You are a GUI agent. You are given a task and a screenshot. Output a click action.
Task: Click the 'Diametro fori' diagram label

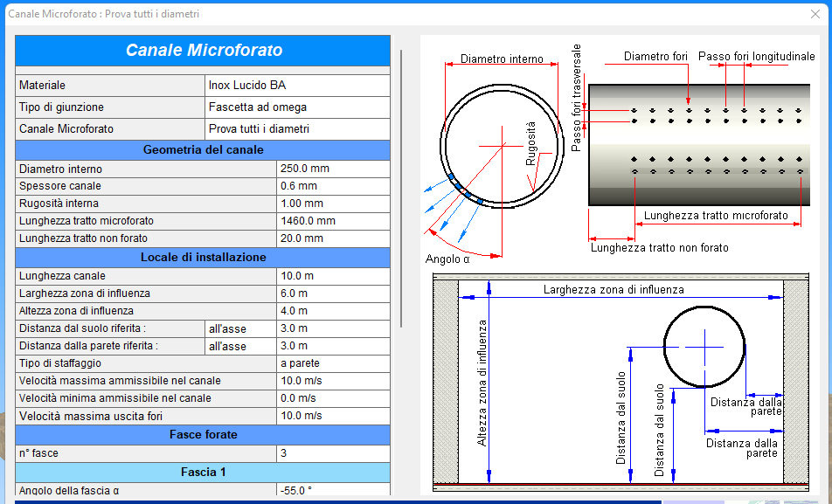(655, 56)
